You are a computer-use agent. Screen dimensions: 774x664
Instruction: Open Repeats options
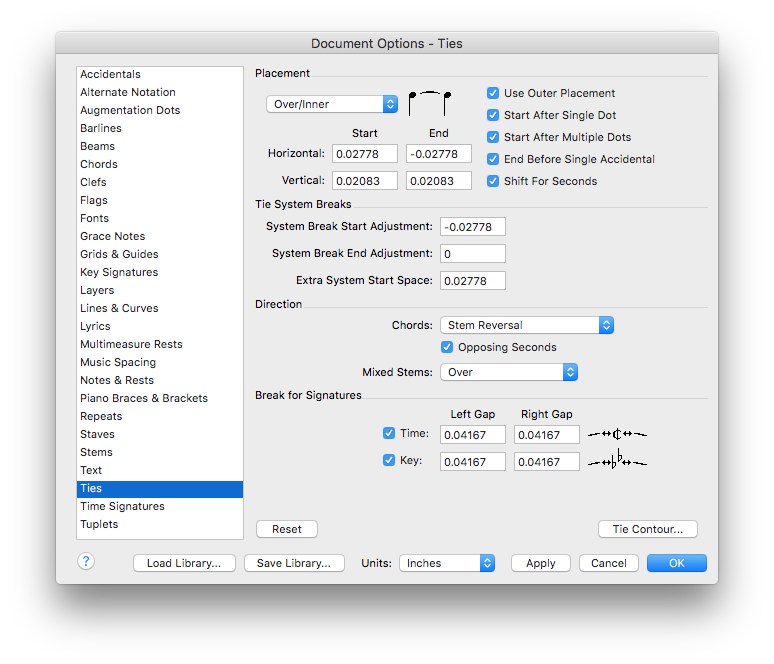pos(160,417)
